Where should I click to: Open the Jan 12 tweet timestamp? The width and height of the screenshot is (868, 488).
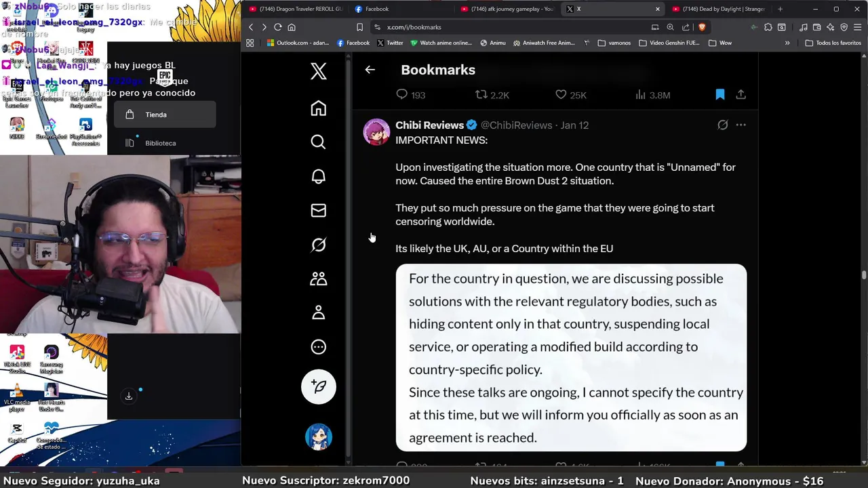pyautogui.click(x=574, y=125)
